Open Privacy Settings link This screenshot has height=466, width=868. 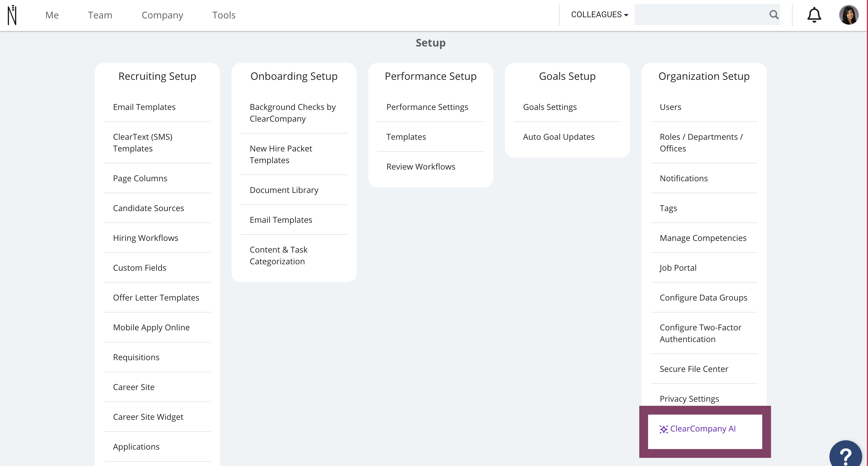pos(690,398)
